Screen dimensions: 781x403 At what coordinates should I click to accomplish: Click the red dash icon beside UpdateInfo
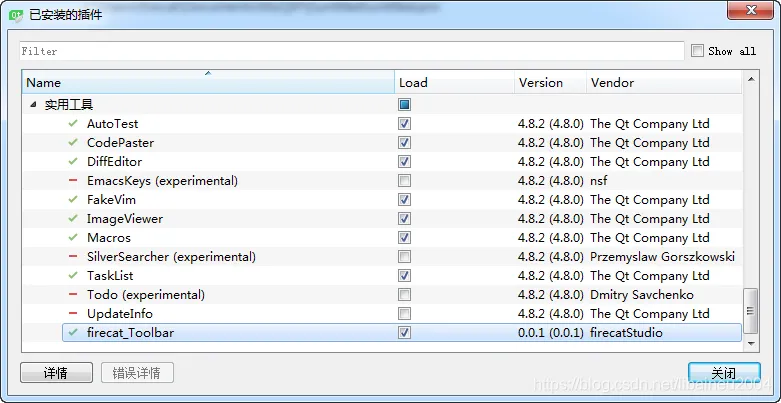pos(73,313)
